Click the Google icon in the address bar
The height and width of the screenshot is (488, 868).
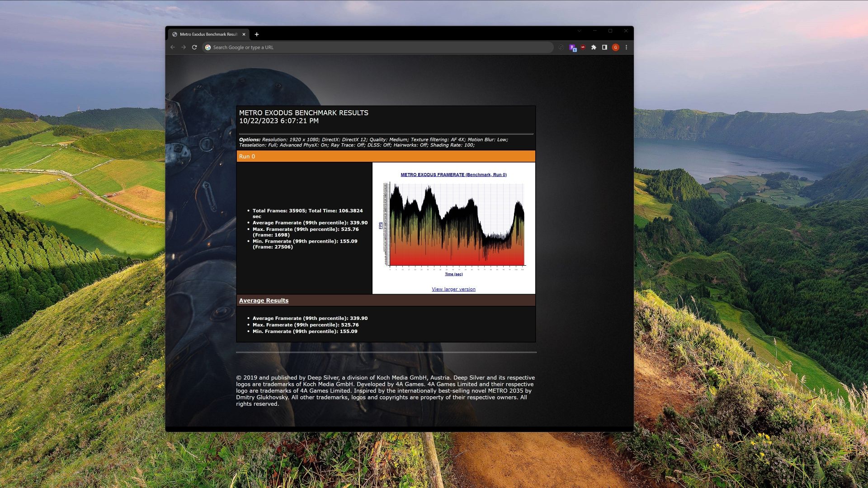[208, 47]
